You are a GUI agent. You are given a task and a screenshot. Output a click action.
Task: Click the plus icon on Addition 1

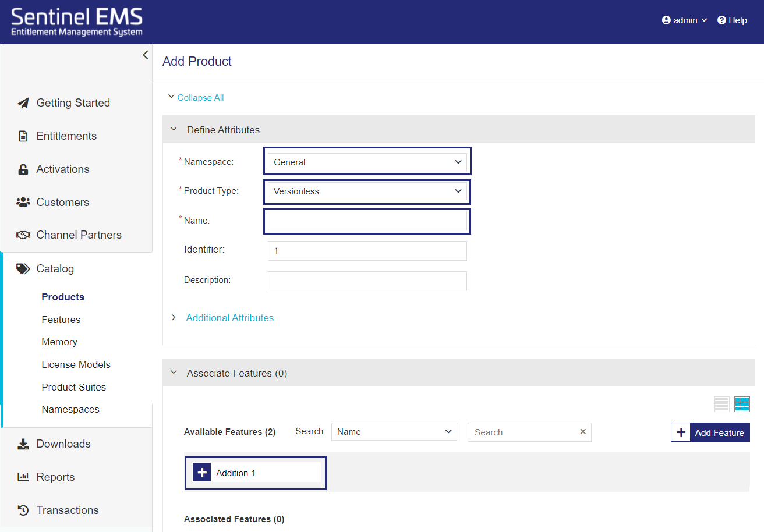201,472
